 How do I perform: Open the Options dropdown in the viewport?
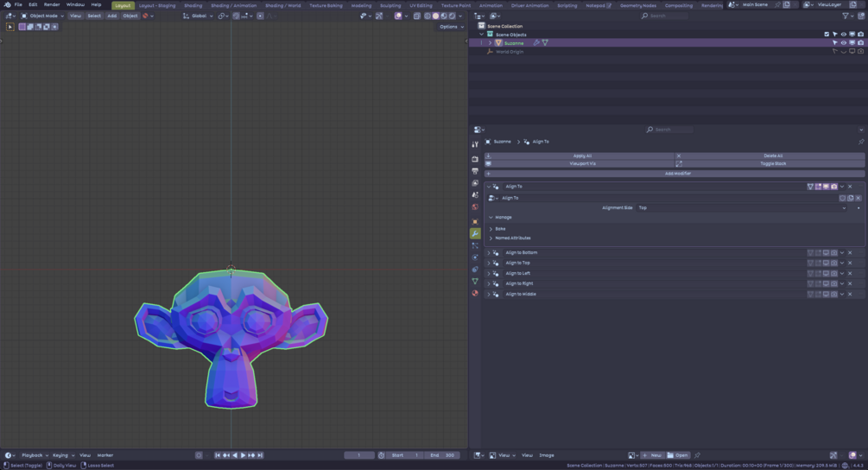point(452,27)
